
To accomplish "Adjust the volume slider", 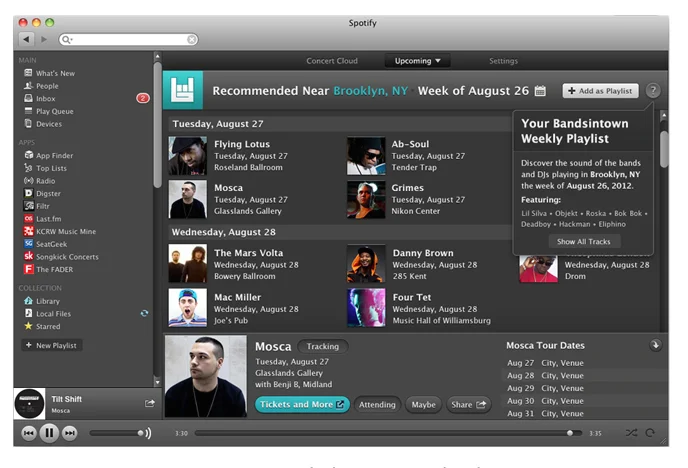I will pyautogui.click(x=117, y=433).
